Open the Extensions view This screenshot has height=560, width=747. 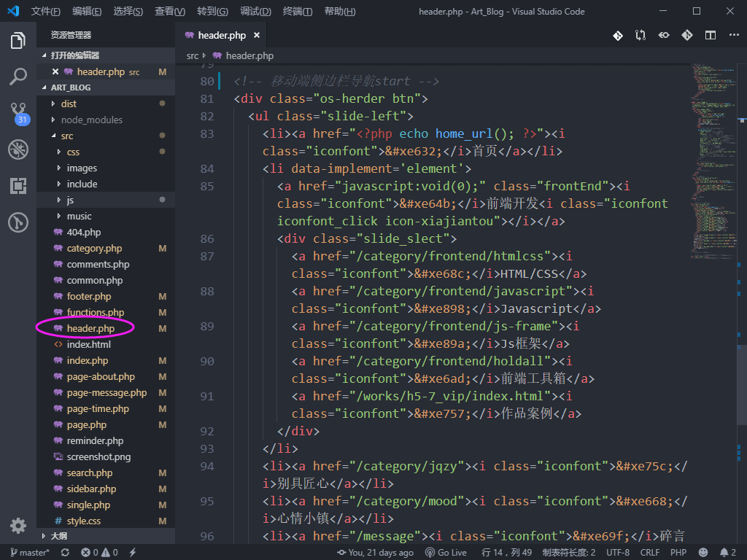pyautogui.click(x=18, y=186)
